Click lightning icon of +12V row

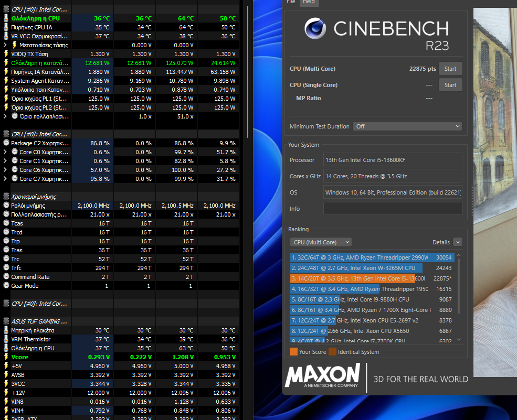pos(6,393)
